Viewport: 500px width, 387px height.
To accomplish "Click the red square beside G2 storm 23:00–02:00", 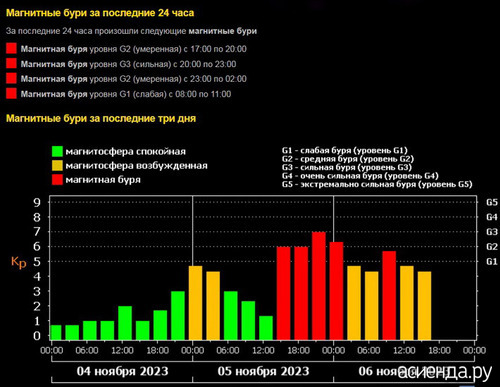I will click(11, 78).
